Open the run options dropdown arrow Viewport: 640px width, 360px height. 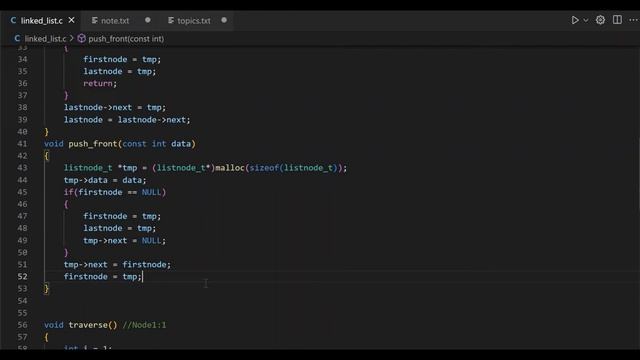click(x=586, y=20)
